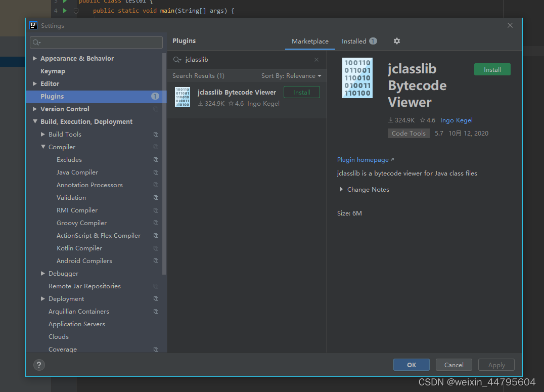544x392 pixels.
Task: Switch to the Installed tab
Action: (x=359, y=41)
